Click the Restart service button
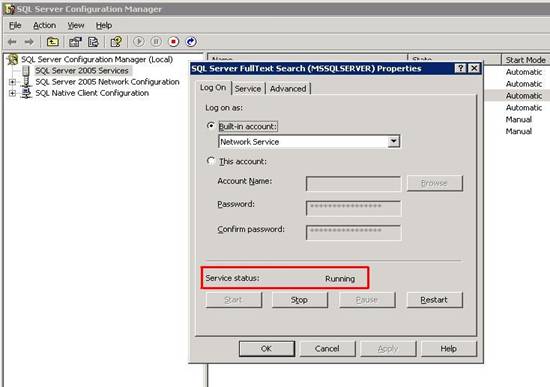550x387 pixels. 434,300
